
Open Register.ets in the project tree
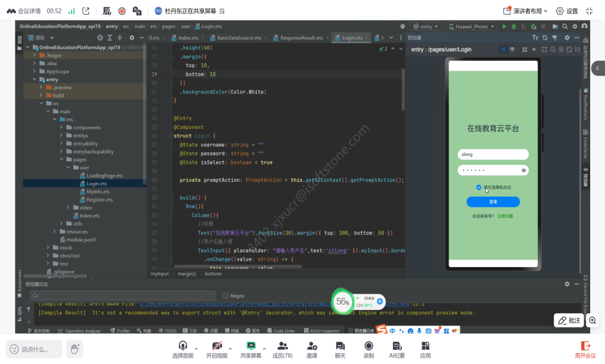[x=99, y=200]
